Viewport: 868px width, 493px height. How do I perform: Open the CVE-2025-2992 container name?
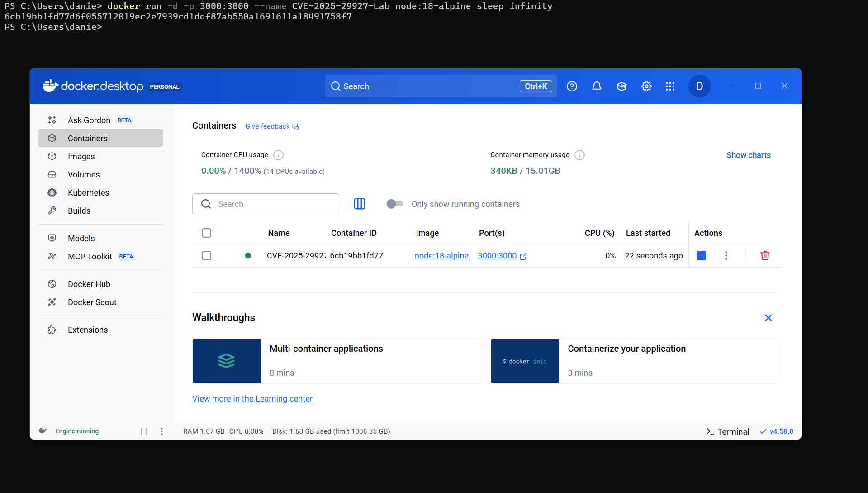point(296,256)
